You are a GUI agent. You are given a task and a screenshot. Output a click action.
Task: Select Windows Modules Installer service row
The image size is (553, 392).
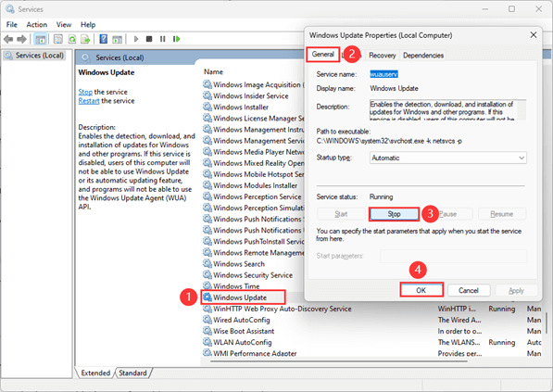tap(255, 185)
